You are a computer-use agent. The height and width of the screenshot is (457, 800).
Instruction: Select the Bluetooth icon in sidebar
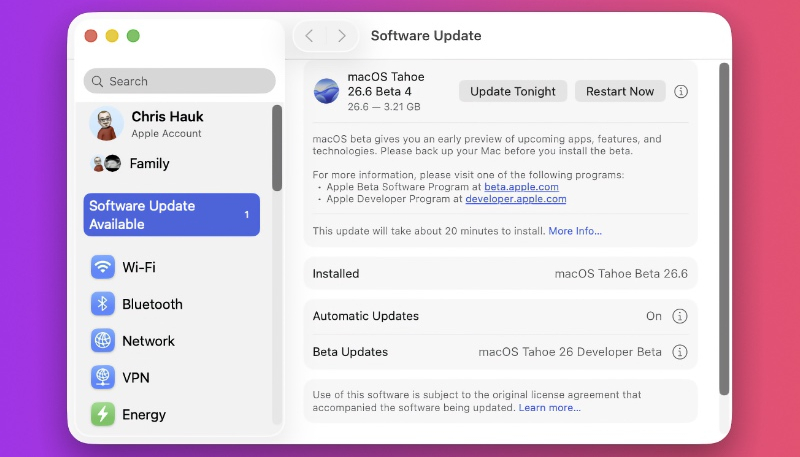pyautogui.click(x=103, y=304)
